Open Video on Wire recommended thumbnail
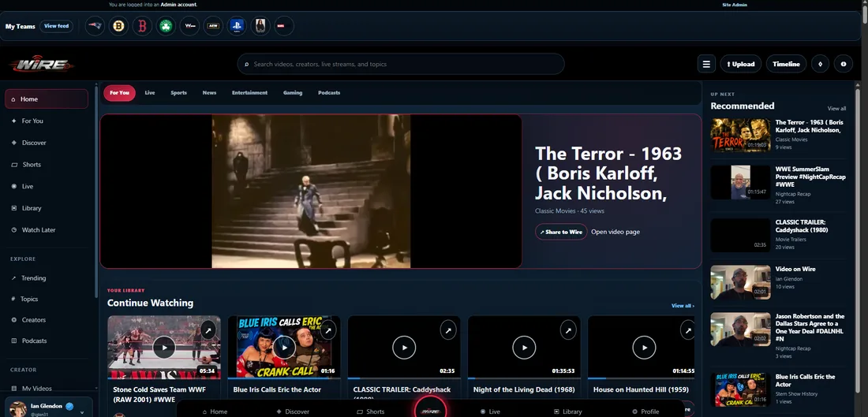Viewport: 868px width, 417px height. [x=740, y=282]
